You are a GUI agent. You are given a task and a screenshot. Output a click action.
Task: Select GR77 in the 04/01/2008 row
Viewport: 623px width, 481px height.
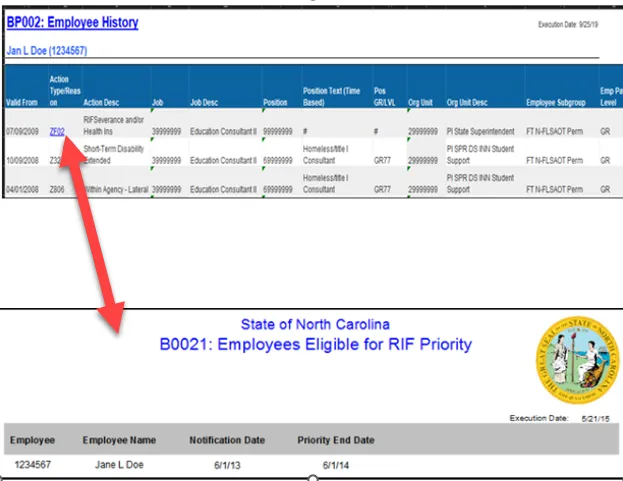pyautogui.click(x=382, y=189)
